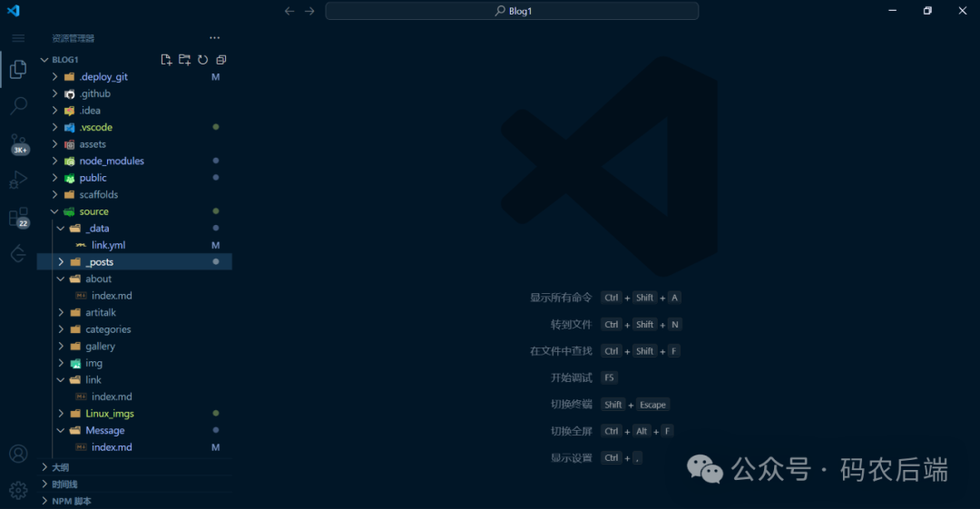Open the Accounts menu icon
Image resolution: width=980 pixels, height=509 pixels.
[18, 454]
